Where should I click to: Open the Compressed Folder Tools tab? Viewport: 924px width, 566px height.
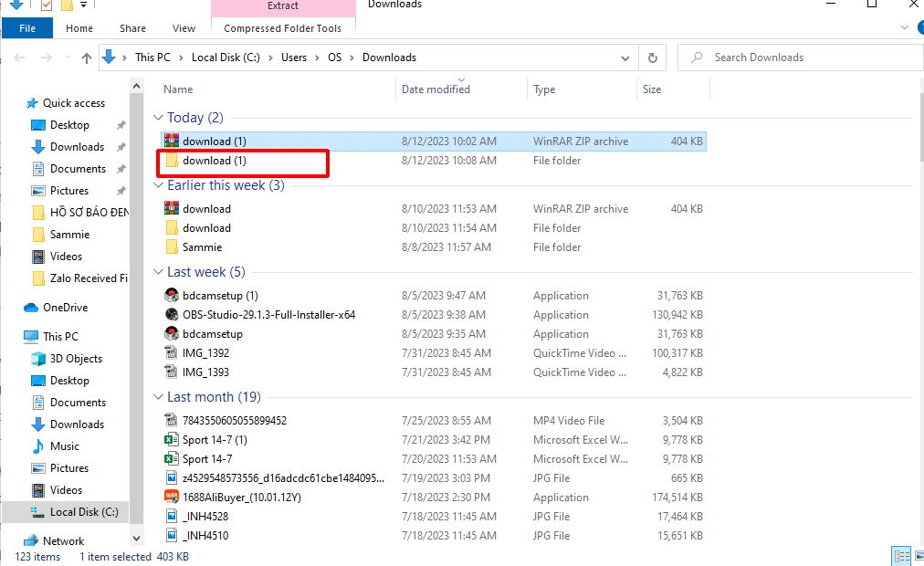tap(282, 28)
